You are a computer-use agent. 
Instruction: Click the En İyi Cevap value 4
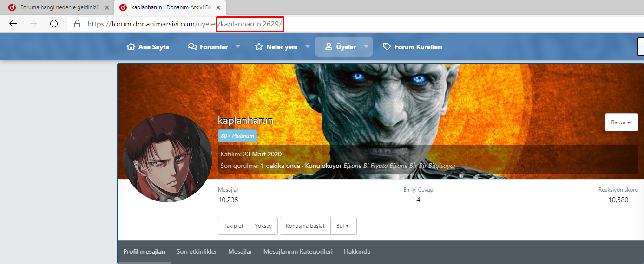(x=418, y=200)
